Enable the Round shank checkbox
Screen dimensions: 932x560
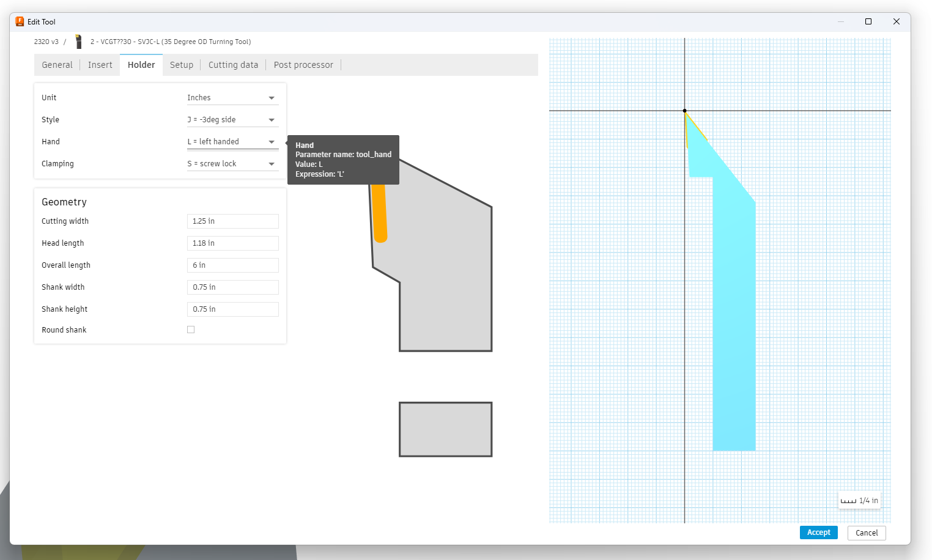click(191, 330)
